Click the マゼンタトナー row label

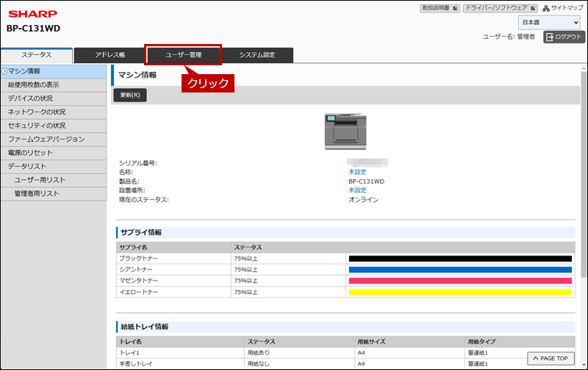(138, 280)
